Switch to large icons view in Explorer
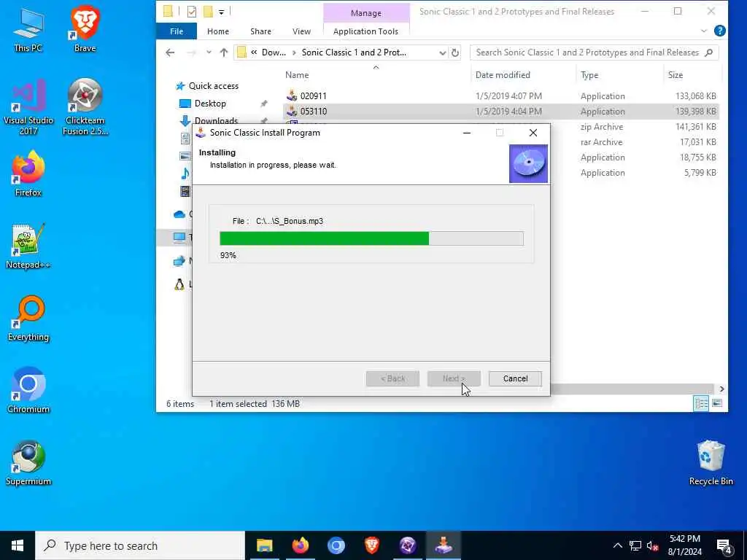This screenshot has height=560, width=747. tap(717, 403)
